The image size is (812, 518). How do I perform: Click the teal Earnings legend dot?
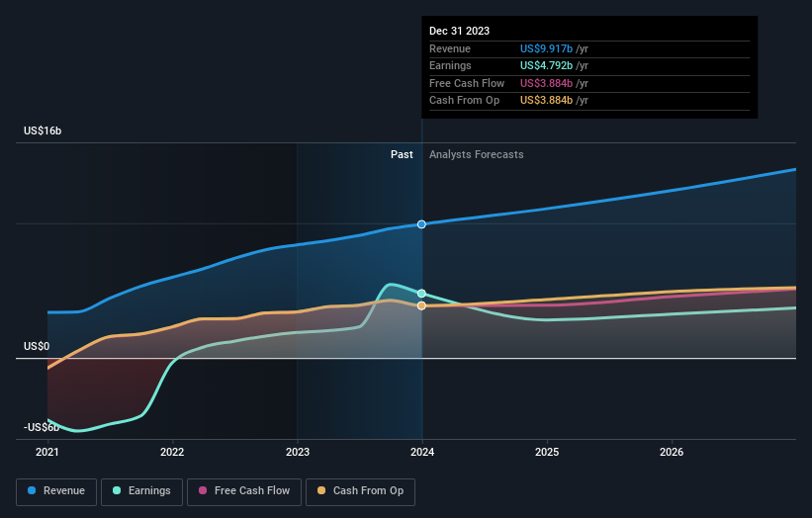(x=117, y=490)
